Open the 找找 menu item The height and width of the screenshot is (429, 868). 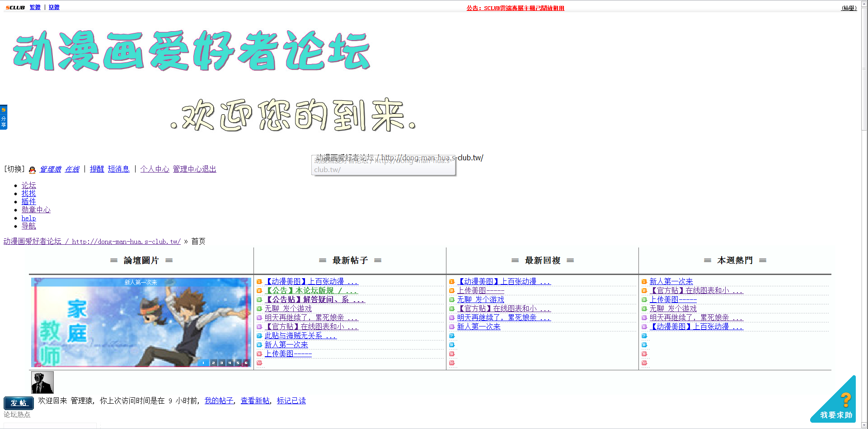tap(29, 193)
